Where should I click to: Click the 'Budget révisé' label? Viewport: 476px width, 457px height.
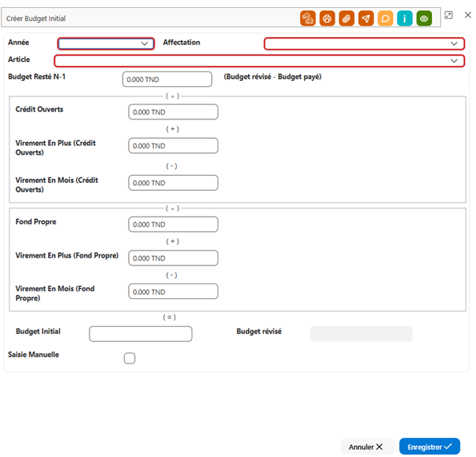[259, 331]
